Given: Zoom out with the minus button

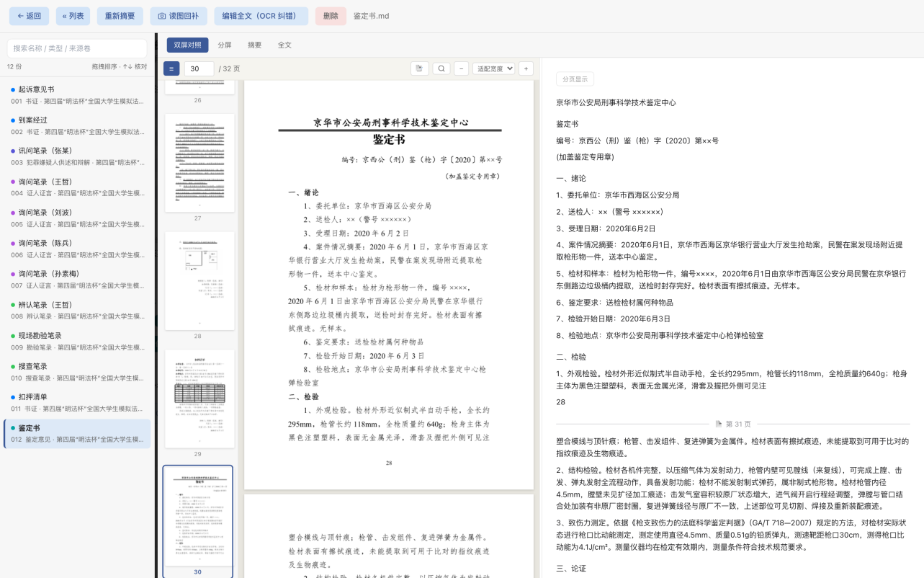Looking at the screenshot, I should (x=462, y=68).
